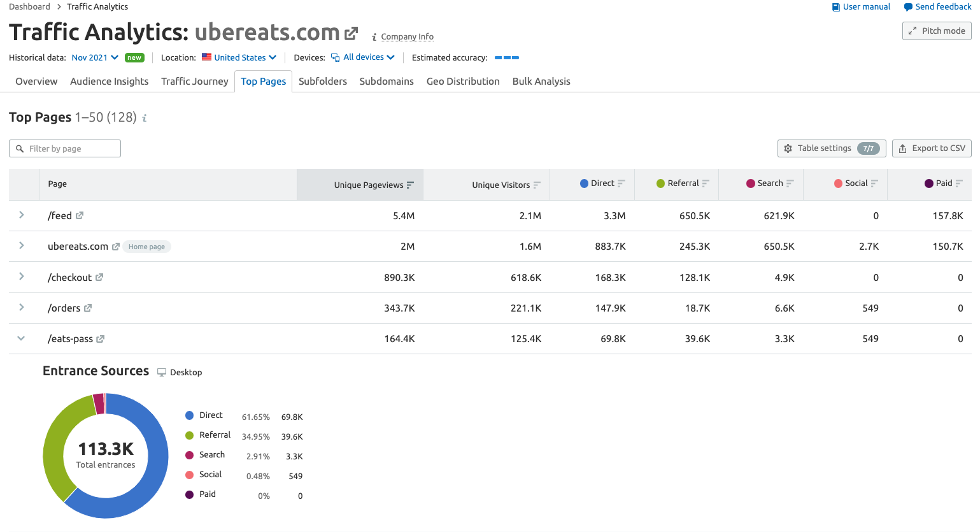The width and height of the screenshot is (980, 532).
Task: Click the Filter by page input
Action: (x=65, y=148)
